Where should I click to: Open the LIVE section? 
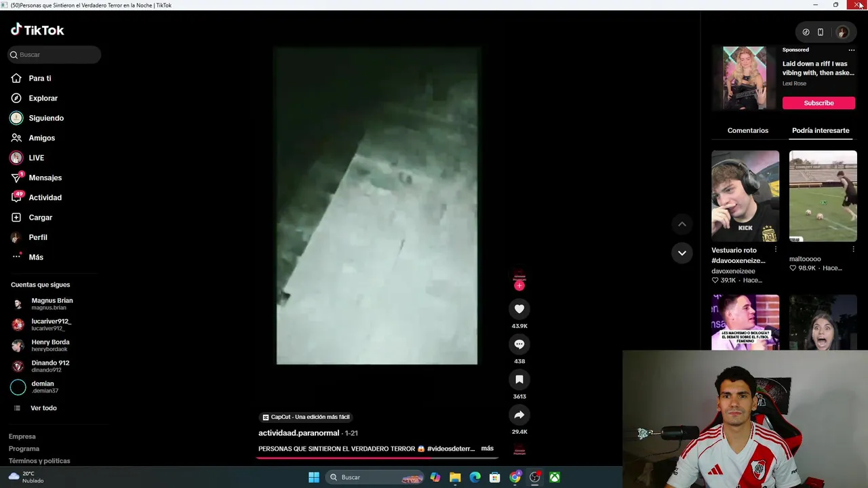(27, 158)
